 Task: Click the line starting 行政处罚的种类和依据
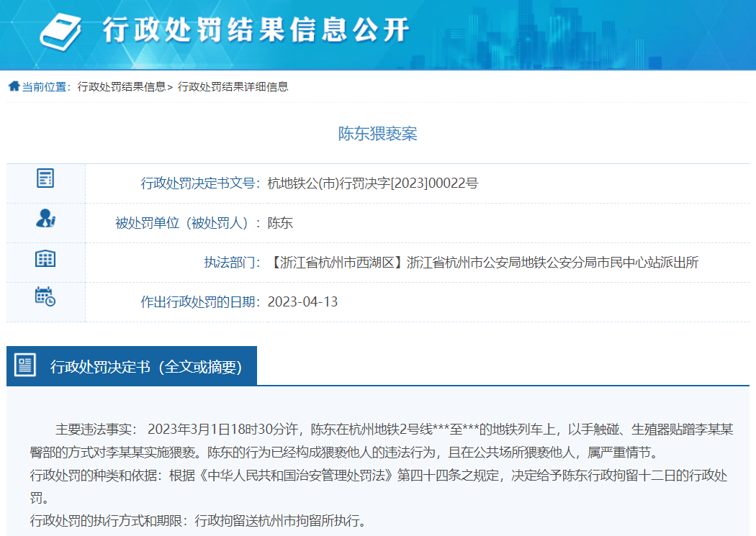point(379,486)
